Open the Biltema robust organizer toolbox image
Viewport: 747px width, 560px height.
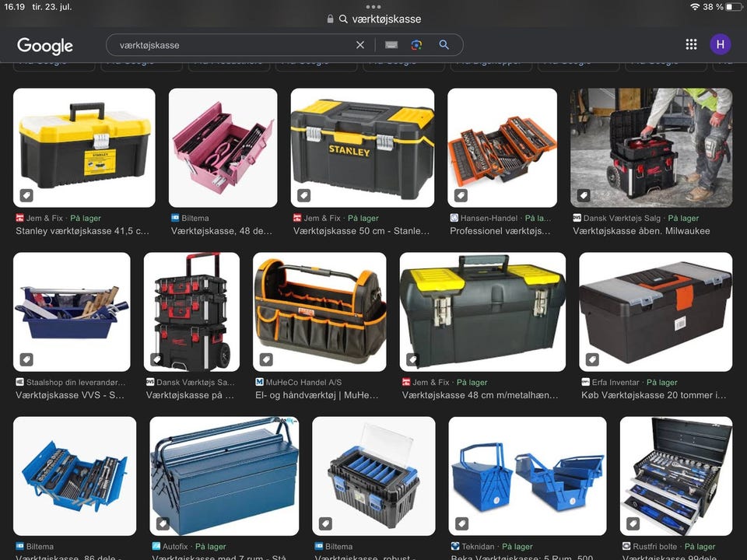click(373, 476)
